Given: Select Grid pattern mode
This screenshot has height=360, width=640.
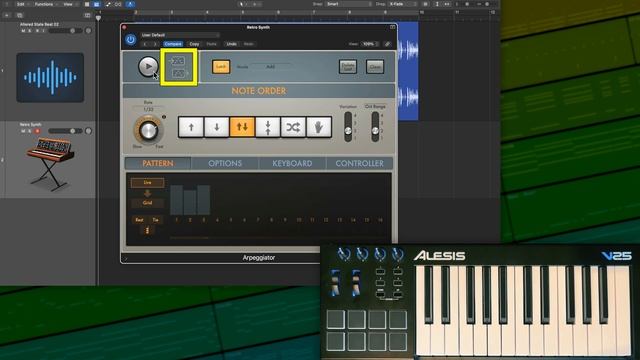Looking at the screenshot, I should pos(147,202).
